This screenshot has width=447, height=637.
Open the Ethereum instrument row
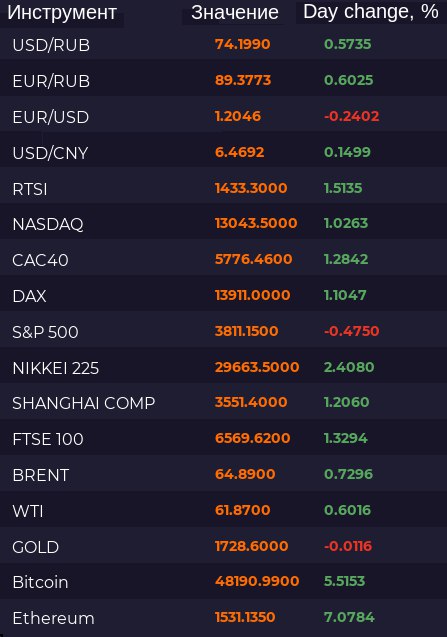(224, 618)
